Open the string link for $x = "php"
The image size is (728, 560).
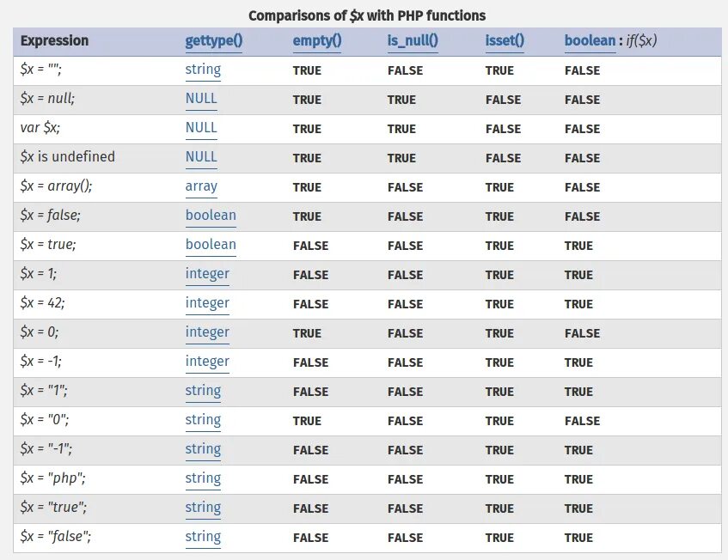(203, 479)
